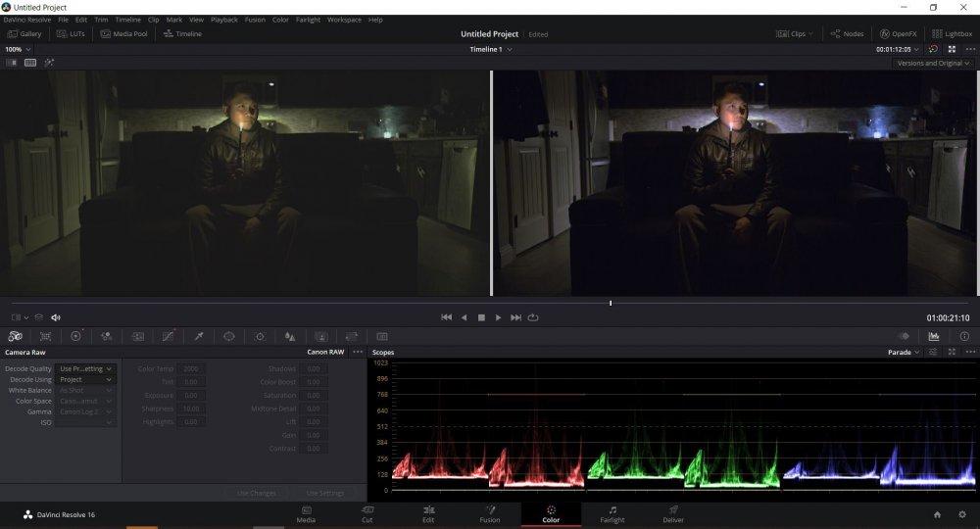Open the Tracker palette

pyautogui.click(x=260, y=336)
